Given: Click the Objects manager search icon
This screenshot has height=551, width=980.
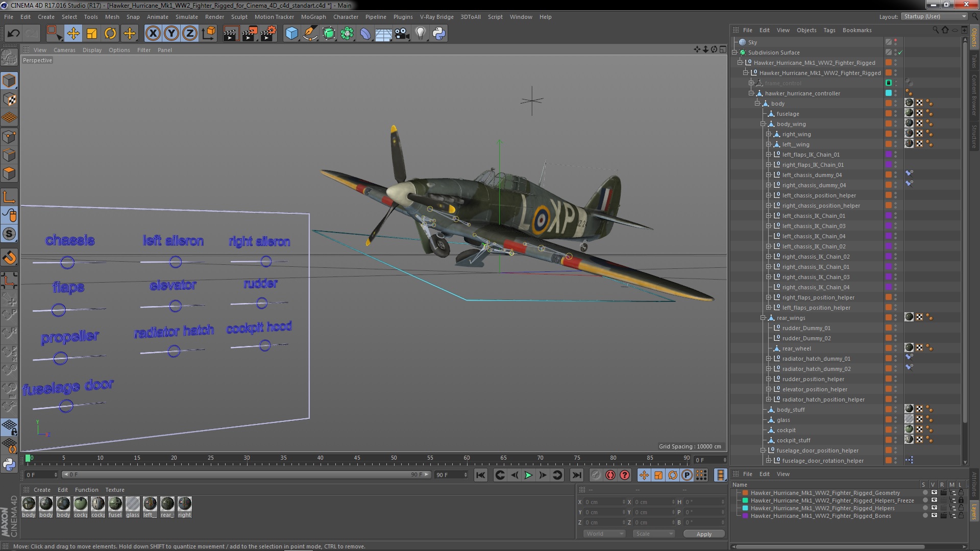Looking at the screenshot, I should coord(936,30).
